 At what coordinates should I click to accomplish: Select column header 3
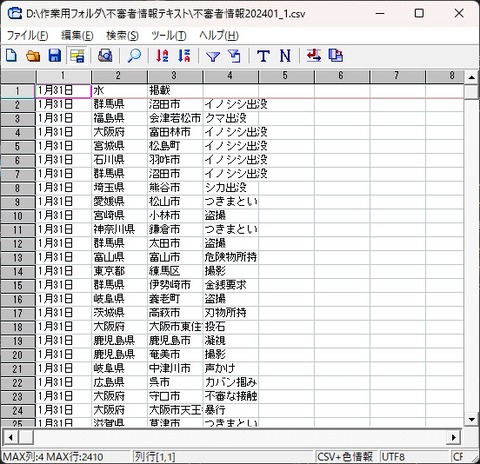point(175,76)
